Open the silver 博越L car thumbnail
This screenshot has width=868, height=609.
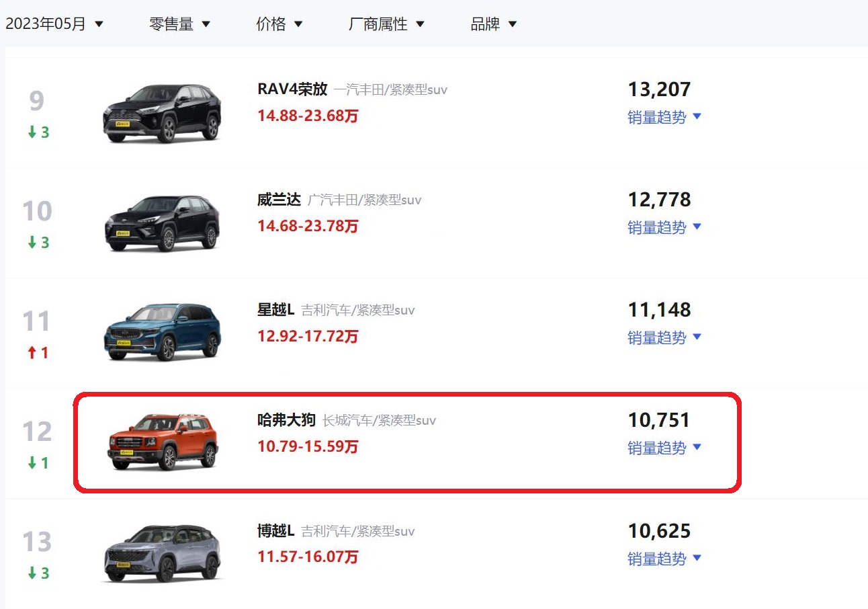tap(162, 553)
